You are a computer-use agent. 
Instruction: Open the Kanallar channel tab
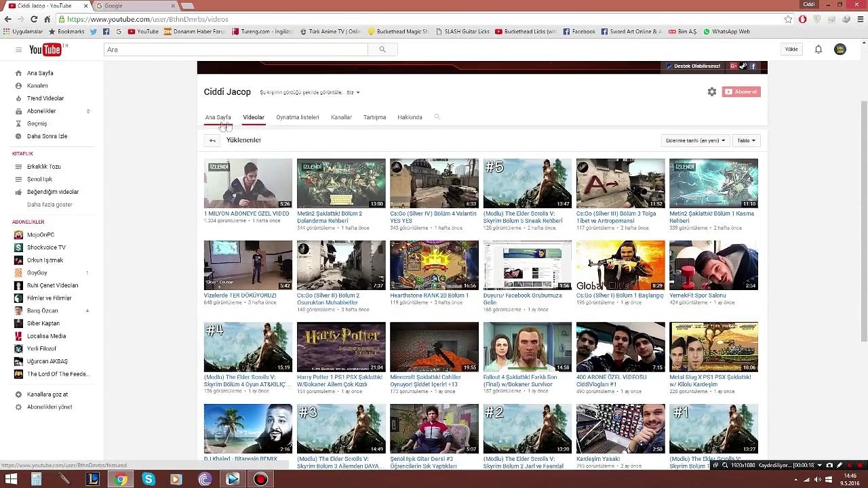click(x=341, y=117)
